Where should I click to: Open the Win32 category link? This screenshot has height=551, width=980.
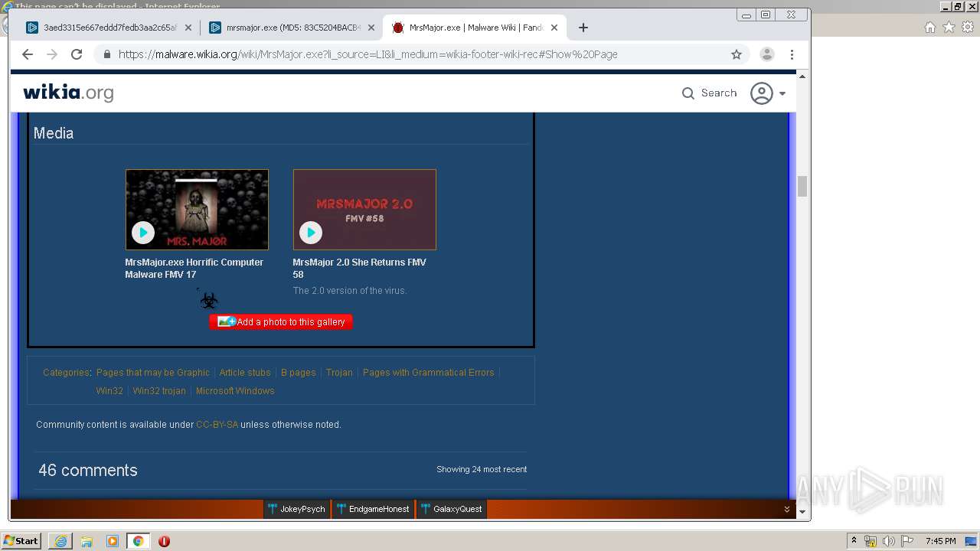pos(109,391)
